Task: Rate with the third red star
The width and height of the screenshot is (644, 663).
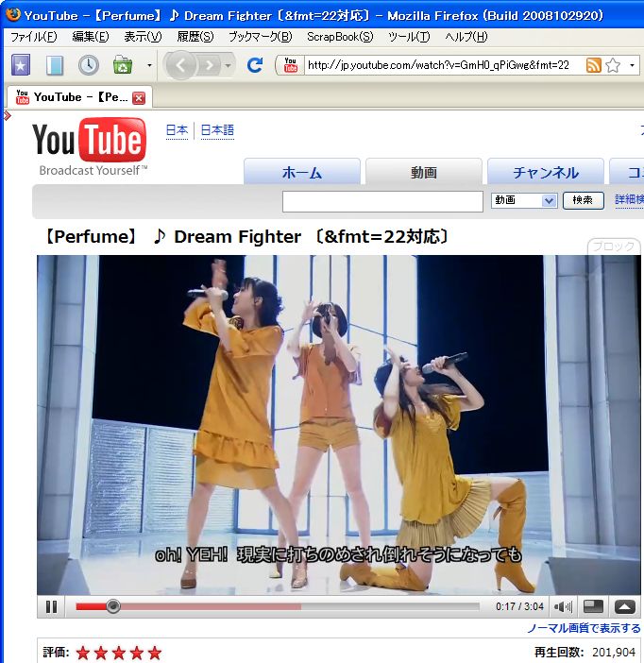Action: [x=119, y=653]
